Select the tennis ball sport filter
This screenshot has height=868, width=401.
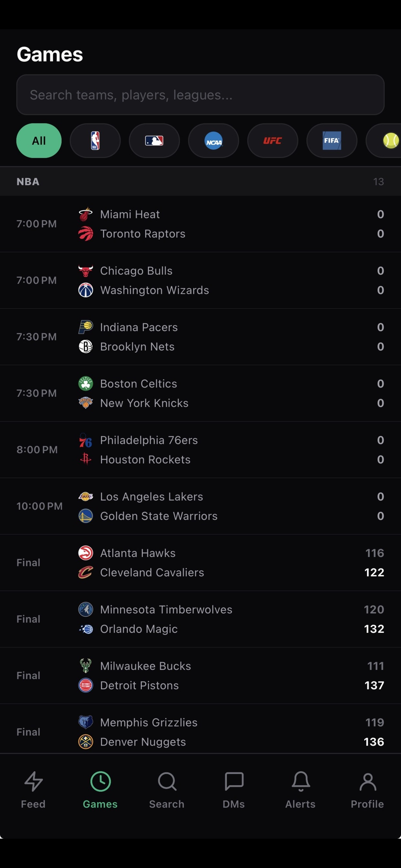384,140
